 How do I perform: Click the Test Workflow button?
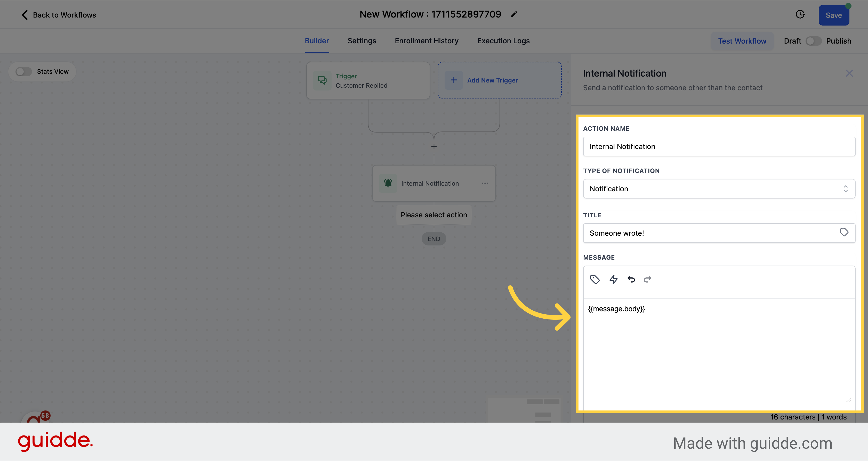[x=742, y=41]
